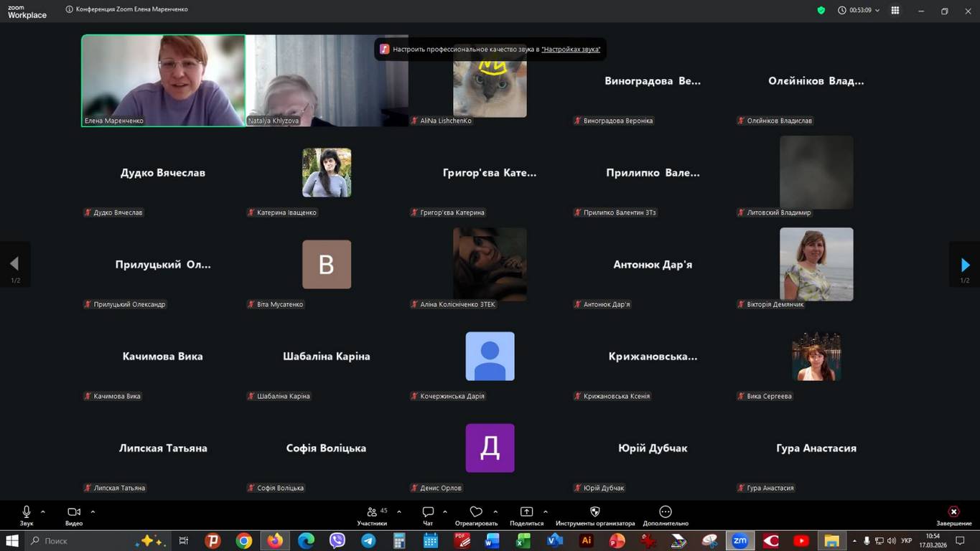Click the End meeting button

click(x=953, y=512)
